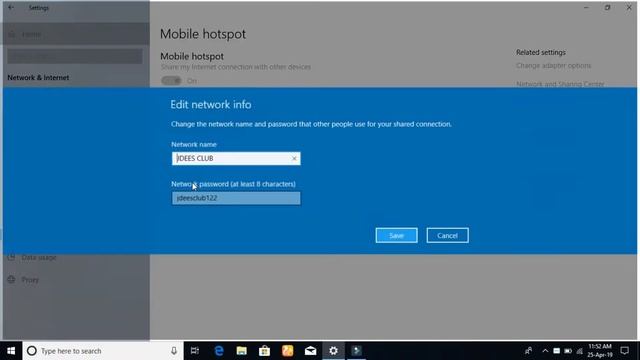Open Task View on taskbar
The height and width of the screenshot is (360, 640).
point(195,351)
